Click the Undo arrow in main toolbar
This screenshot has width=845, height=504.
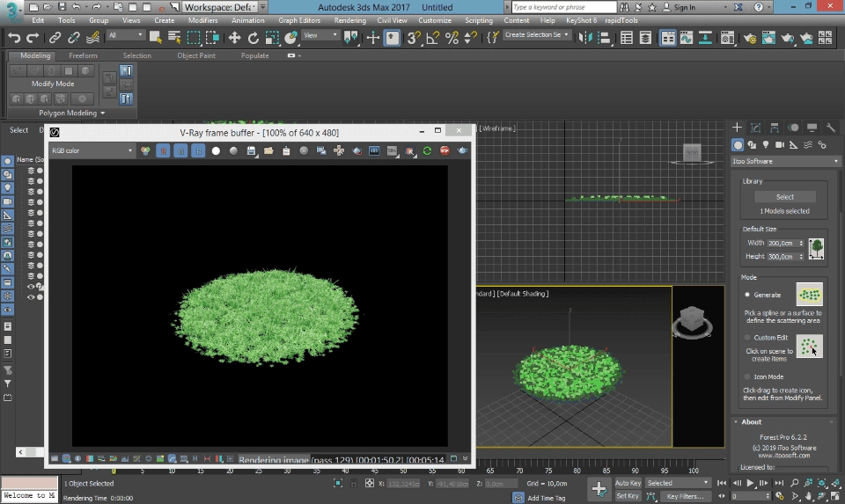click(15, 38)
